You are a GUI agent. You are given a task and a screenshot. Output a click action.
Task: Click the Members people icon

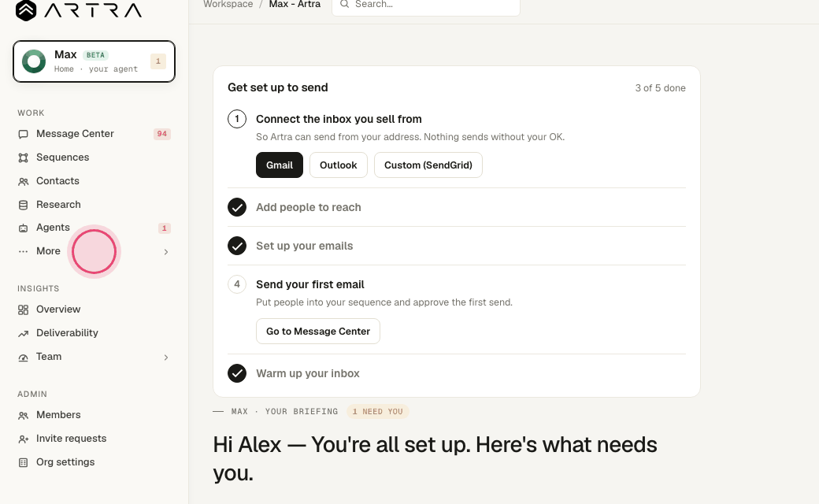point(23,416)
